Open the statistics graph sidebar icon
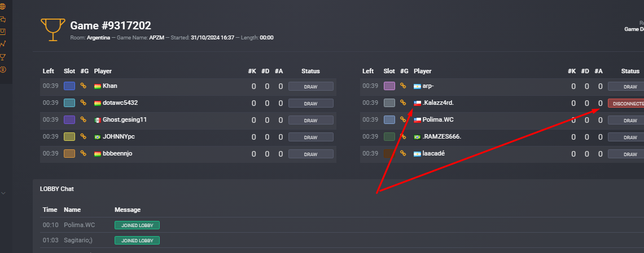The width and height of the screenshot is (644, 253). (2, 44)
